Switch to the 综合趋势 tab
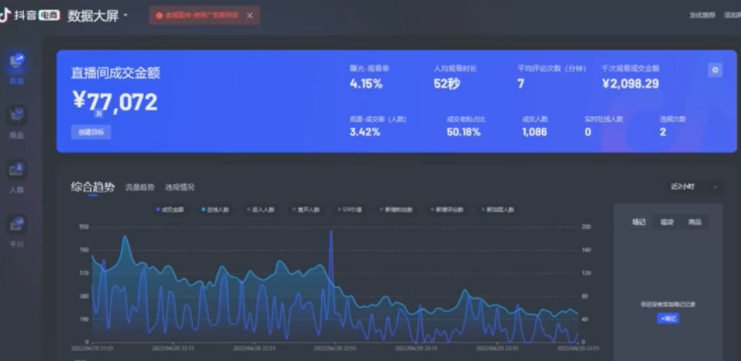 pyautogui.click(x=93, y=187)
